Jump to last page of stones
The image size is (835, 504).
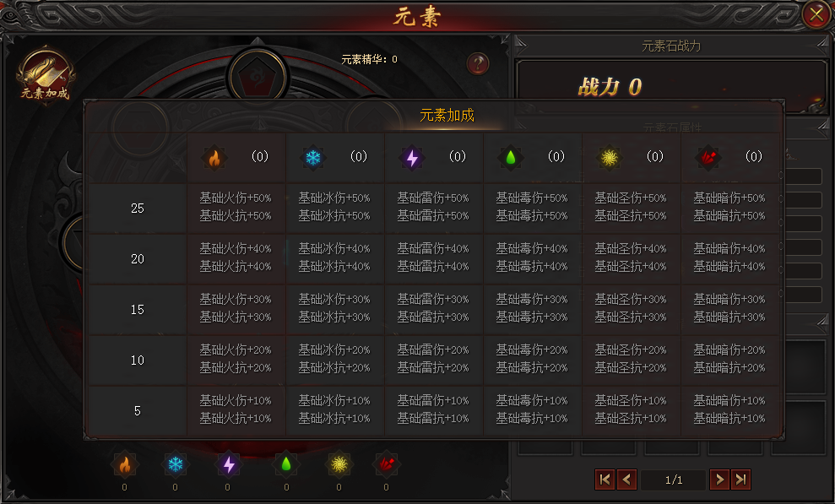point(740,480)
